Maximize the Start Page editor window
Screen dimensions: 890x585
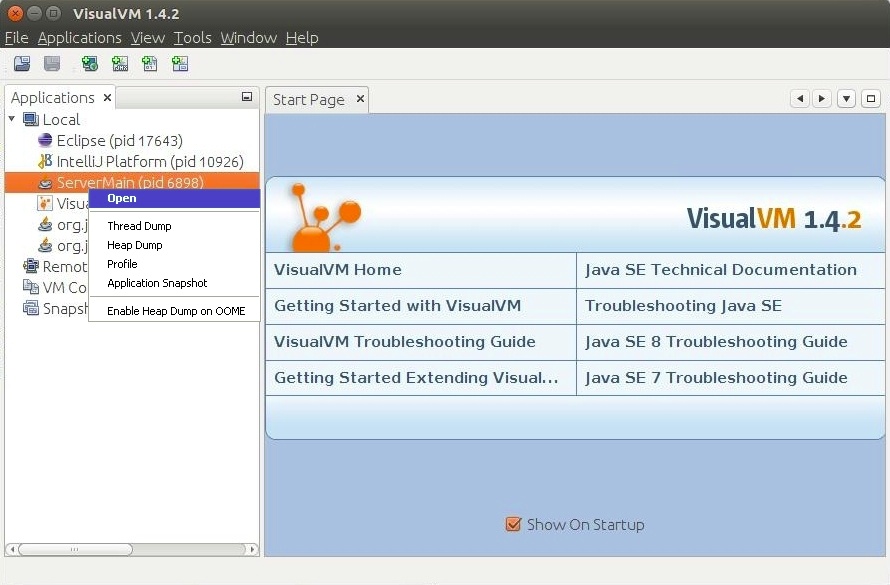click(x=871, y=99)
